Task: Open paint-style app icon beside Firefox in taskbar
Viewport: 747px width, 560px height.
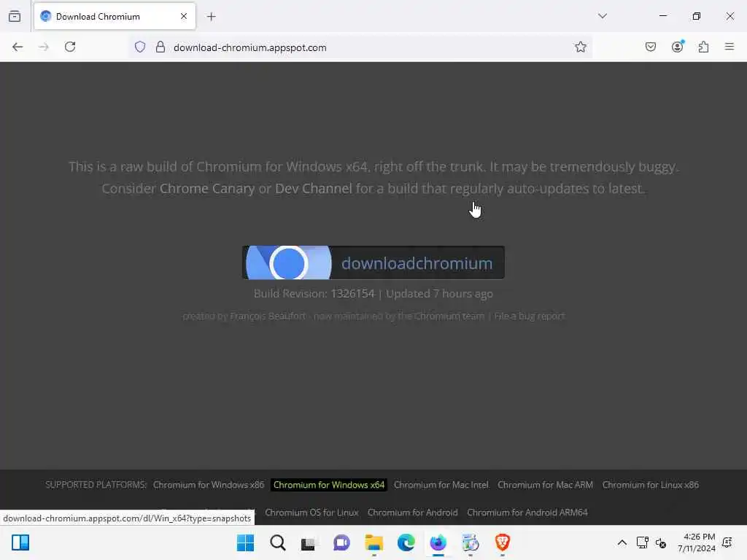Action: coord(471,542)
